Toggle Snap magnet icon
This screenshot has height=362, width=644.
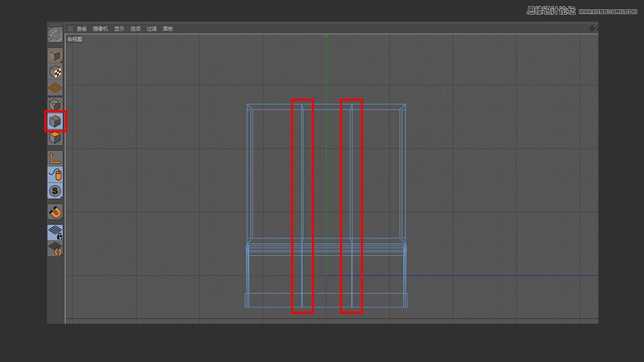[55, 212]
